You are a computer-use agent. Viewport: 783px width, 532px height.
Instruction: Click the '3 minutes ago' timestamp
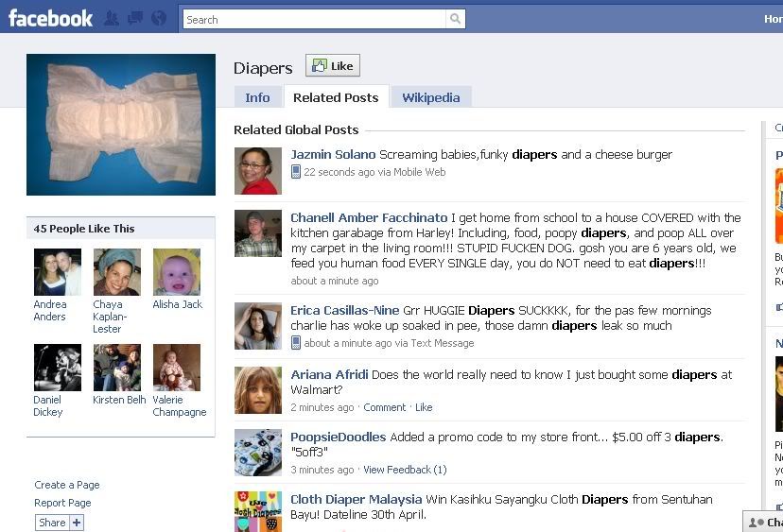click(x=322, y=470)
